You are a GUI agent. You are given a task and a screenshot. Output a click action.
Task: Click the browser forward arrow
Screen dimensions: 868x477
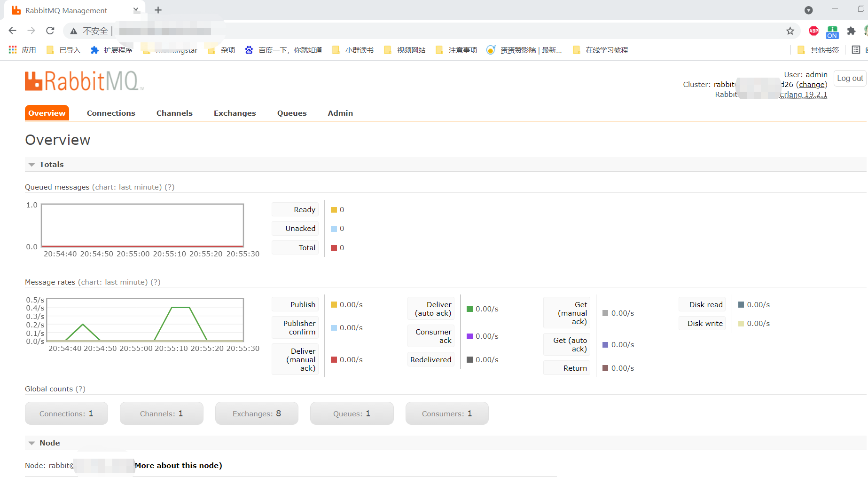point(31,31)
